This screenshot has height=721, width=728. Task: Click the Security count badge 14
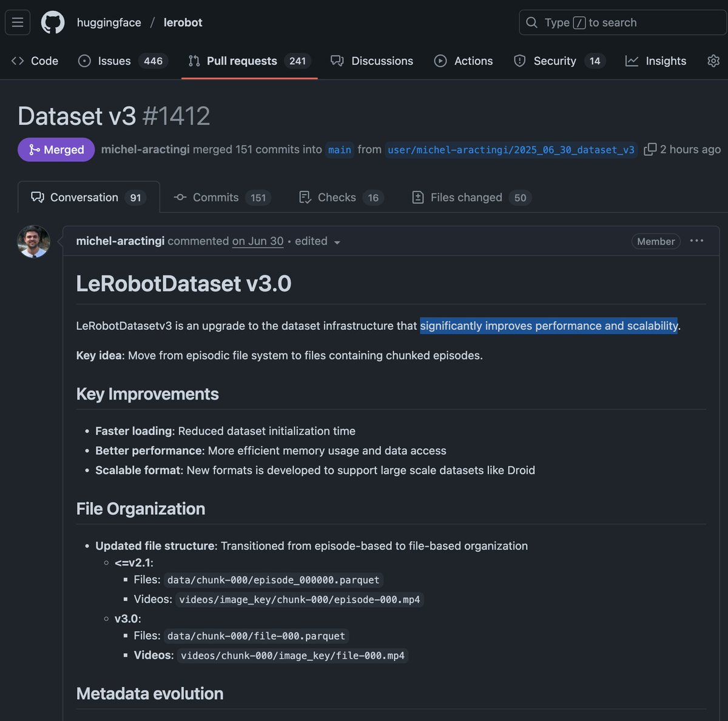[595, 61]
